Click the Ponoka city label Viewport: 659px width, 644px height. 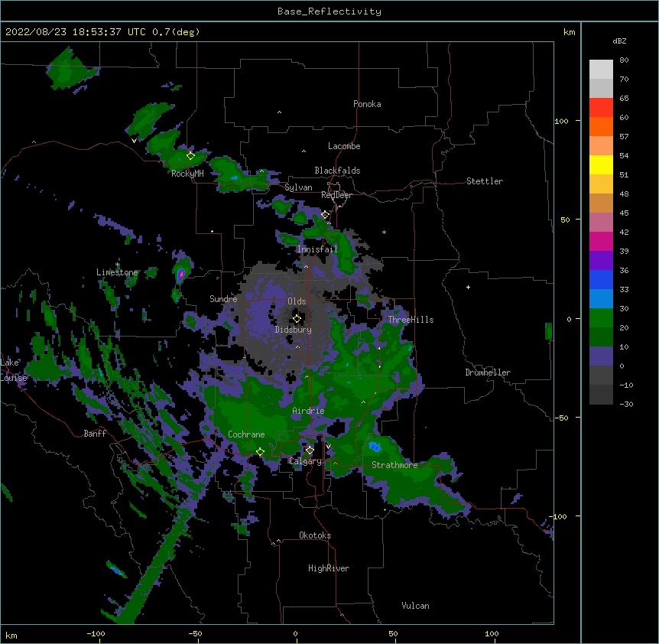[367, 104]
